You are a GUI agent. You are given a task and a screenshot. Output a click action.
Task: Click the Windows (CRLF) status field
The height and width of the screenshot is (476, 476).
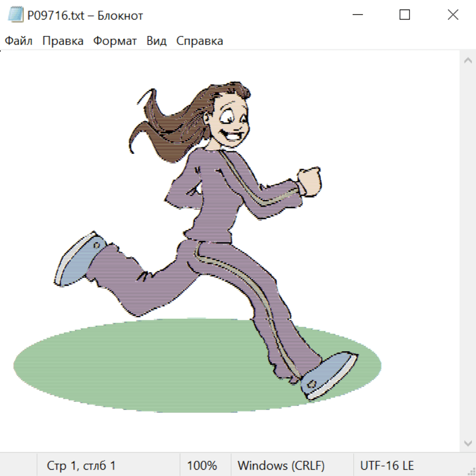pyautogui.click(x=281, y=466)
